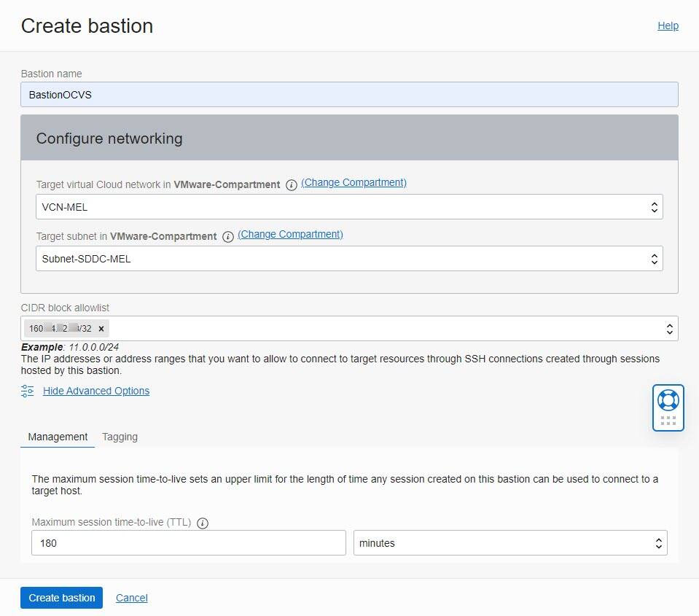
Task: Select the Management tab
Action: [57, 437]
